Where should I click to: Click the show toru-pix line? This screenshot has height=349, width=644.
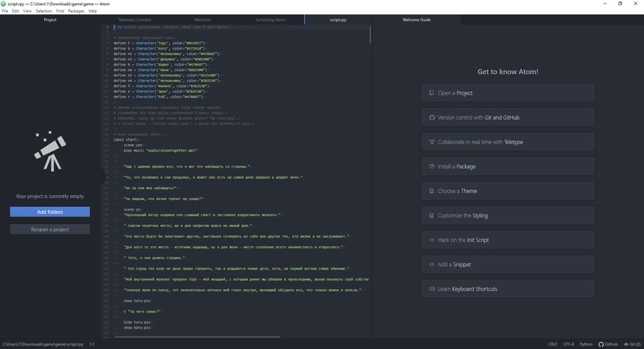pos(137,301)
